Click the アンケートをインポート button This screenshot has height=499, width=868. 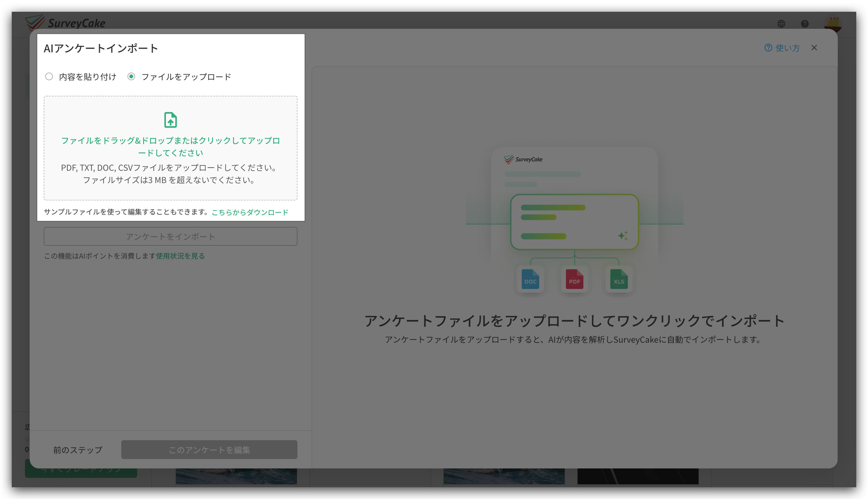click(170, 237)
